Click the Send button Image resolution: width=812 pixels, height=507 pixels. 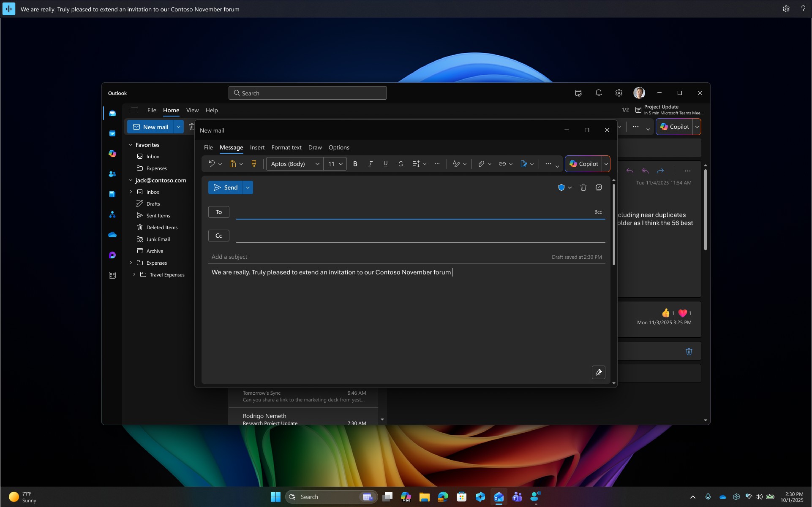pos(226,187)
